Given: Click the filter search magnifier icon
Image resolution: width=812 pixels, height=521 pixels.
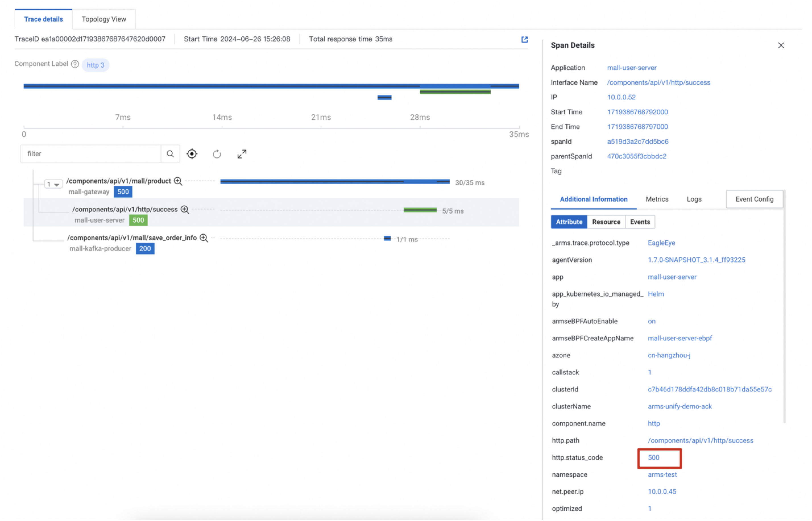Looking at the screenshot, I should (170, 154).
